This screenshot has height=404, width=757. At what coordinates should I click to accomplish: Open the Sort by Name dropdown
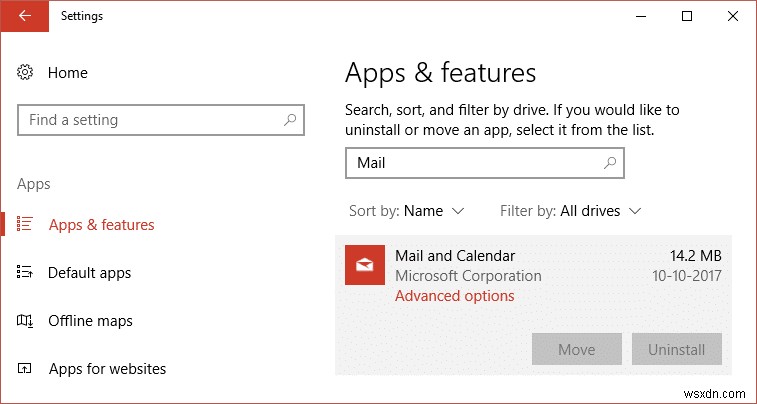click(406, 211)
